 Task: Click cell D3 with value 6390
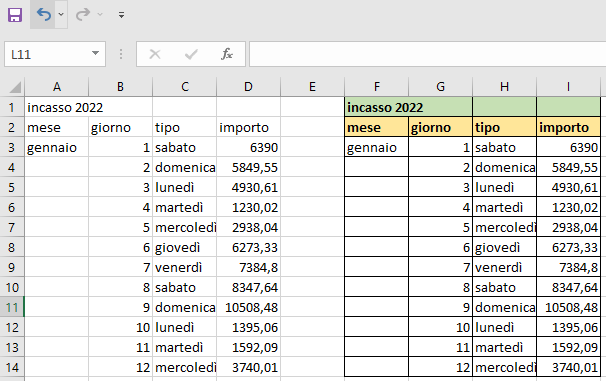pyautogui.click(x=249, y=147)
